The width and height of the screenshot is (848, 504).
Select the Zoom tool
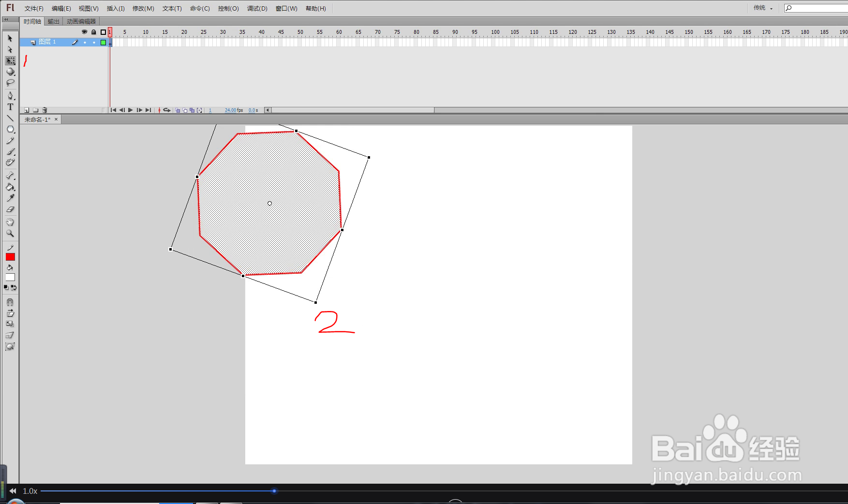point(10,234)
